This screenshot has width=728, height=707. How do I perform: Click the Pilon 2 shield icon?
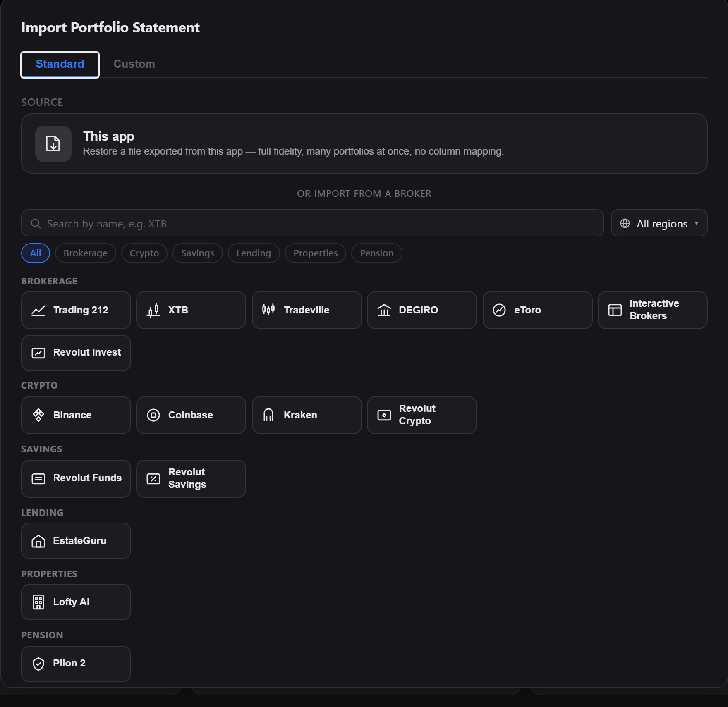(x=38, y=664)
